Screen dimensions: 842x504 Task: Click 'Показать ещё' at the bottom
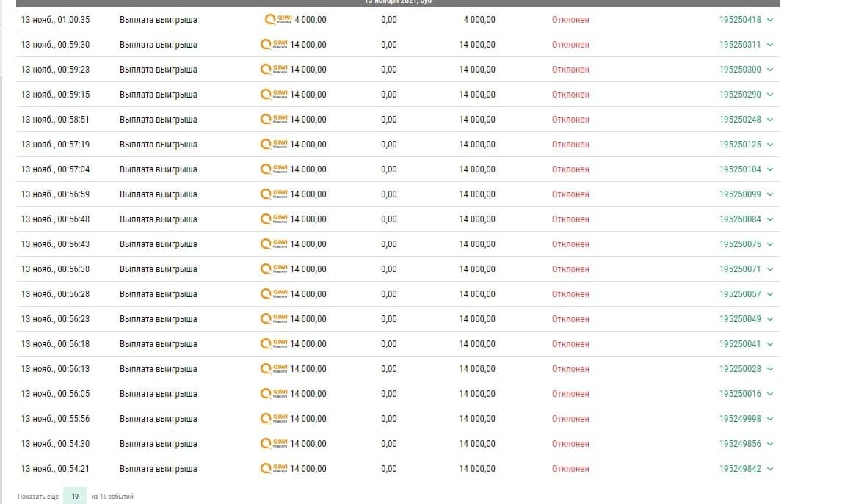point(38,497)
